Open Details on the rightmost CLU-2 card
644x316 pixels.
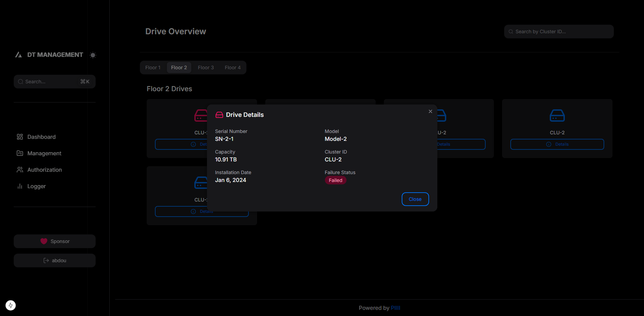pos(557,144)
